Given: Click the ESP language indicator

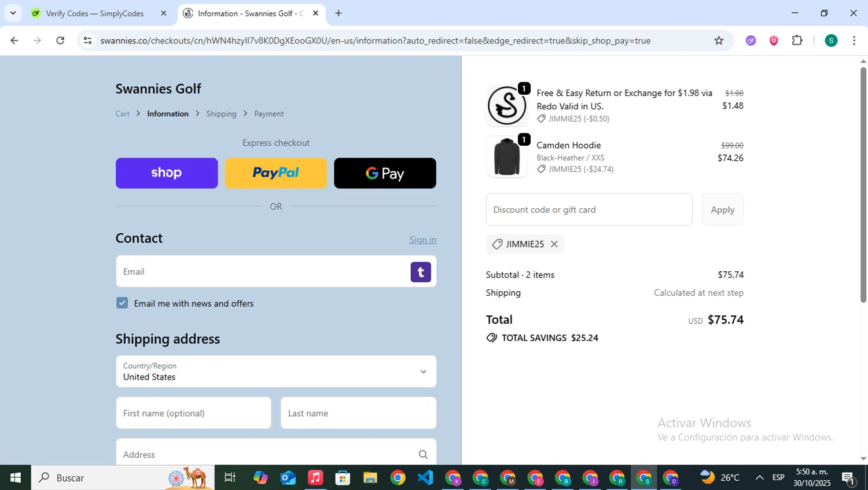Looking at the screenshot, I should (778, 477).
